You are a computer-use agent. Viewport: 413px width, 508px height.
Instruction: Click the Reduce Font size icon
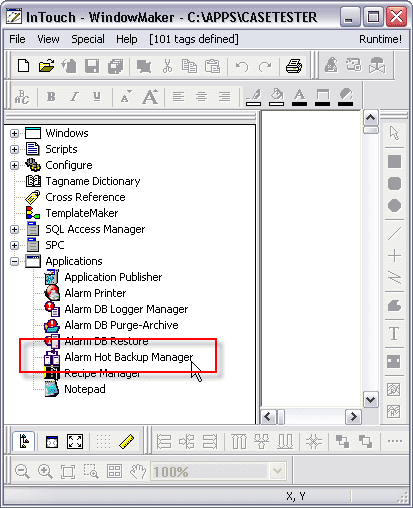pyautogui.click(x=126, y=97)
